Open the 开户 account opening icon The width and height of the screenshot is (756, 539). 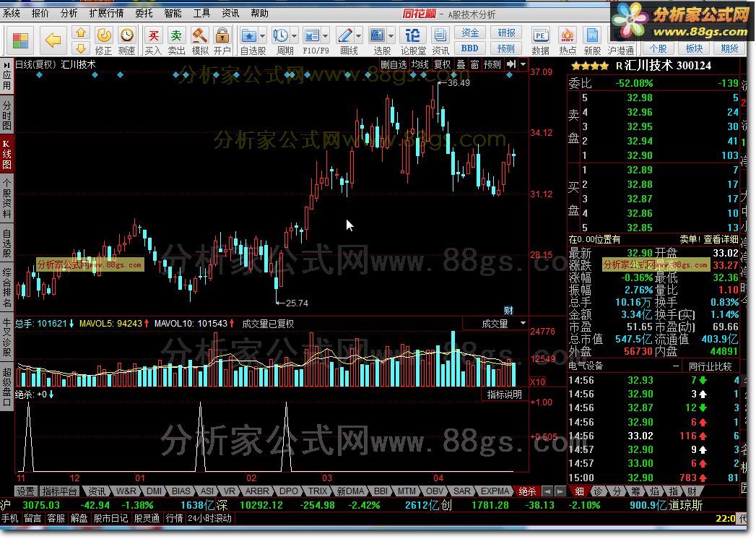pos(222,41)
